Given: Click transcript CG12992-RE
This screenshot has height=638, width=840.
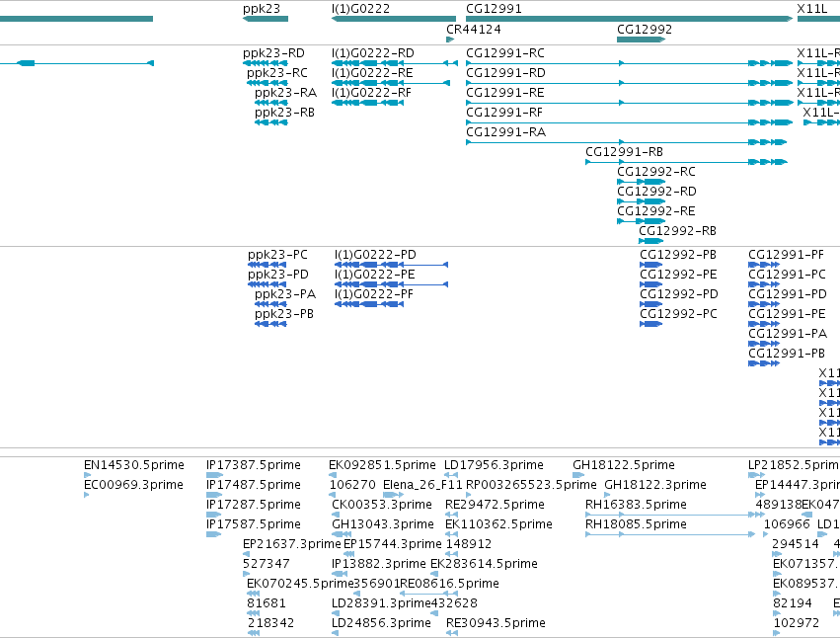Looking at the screenshot, I should click(642, 222).
